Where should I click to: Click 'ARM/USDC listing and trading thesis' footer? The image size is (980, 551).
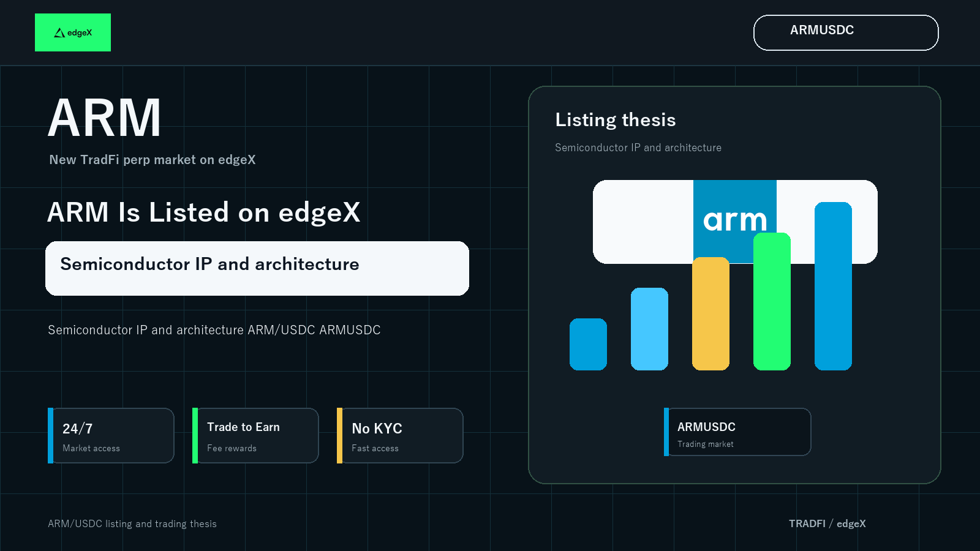point(132,524)
